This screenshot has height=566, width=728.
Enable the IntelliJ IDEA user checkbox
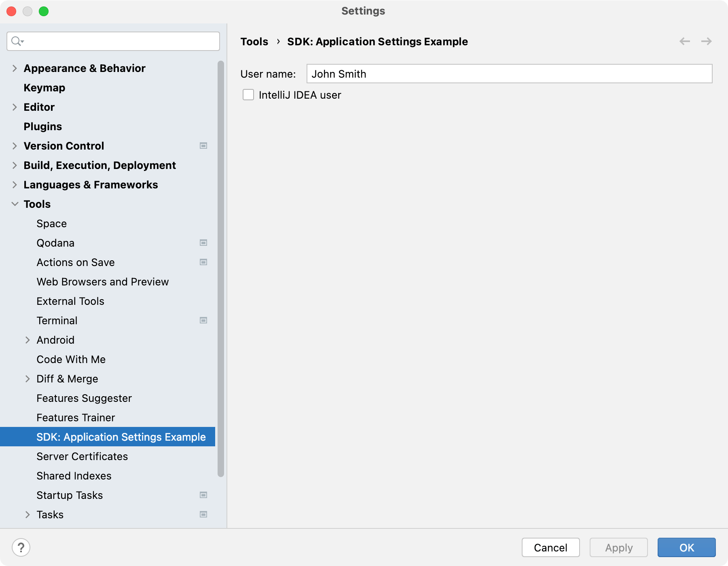pos(248,95)
